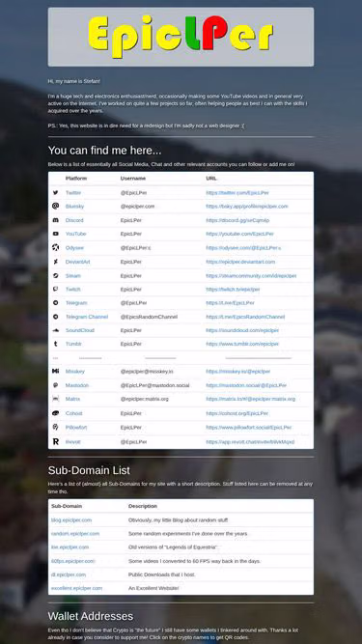
Task: Open the Telegram Channel platform link
Action: pyautogui.click(x=87, y=317)
